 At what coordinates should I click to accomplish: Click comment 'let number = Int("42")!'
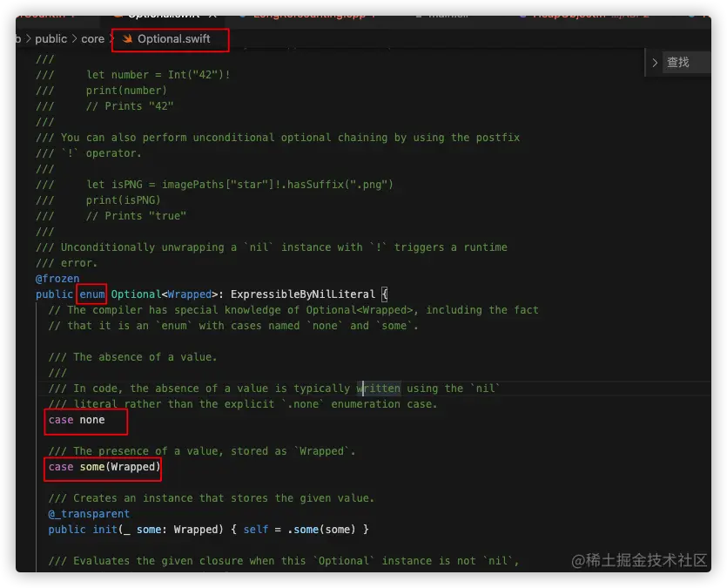[x=158, y=75]
